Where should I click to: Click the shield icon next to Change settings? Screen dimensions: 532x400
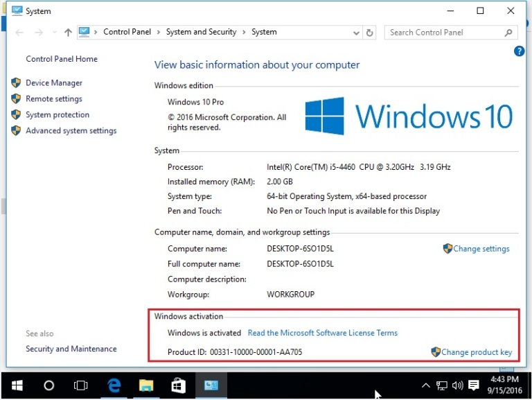447,249
